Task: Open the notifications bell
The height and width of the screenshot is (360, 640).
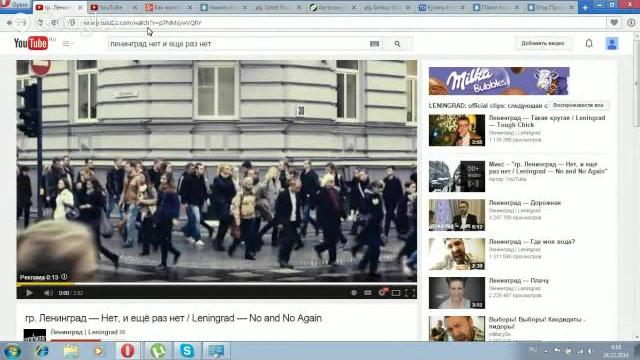Action: click(589, 43)
